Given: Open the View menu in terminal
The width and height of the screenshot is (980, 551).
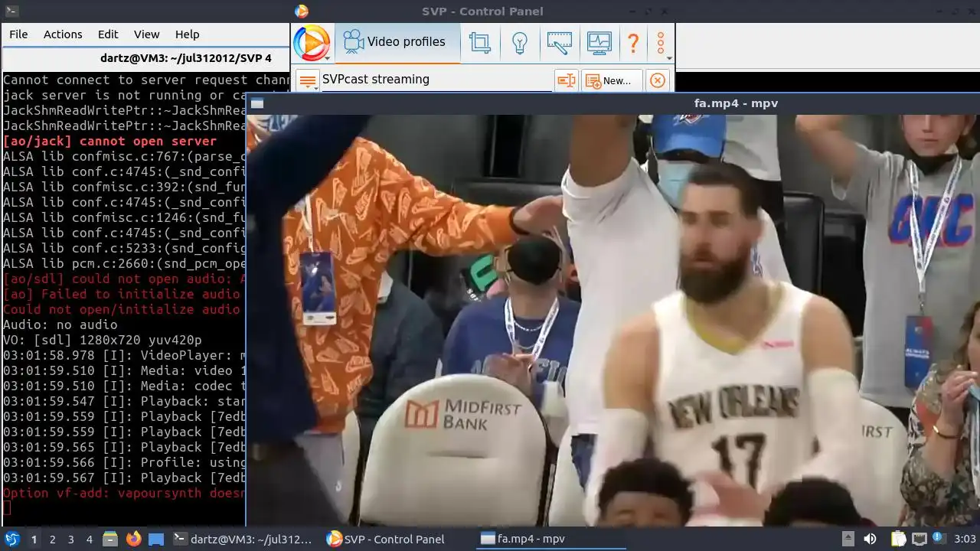Looking at the screenshot, I should pos(147,34).
